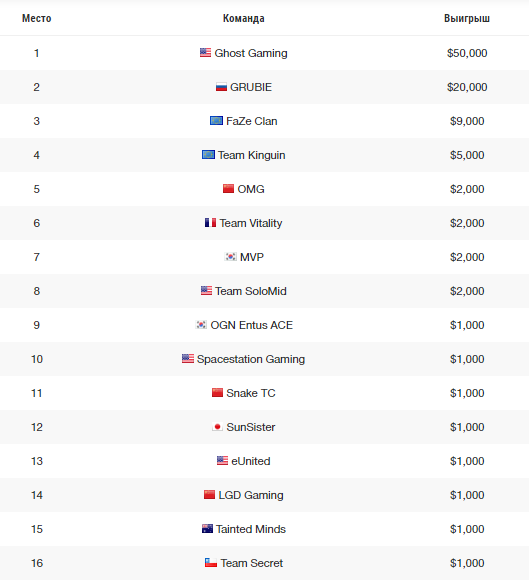Viewport: 529px width, 587px height.
Task: Click the Chinese flag next to OMG
Action: tap(228, 189)
